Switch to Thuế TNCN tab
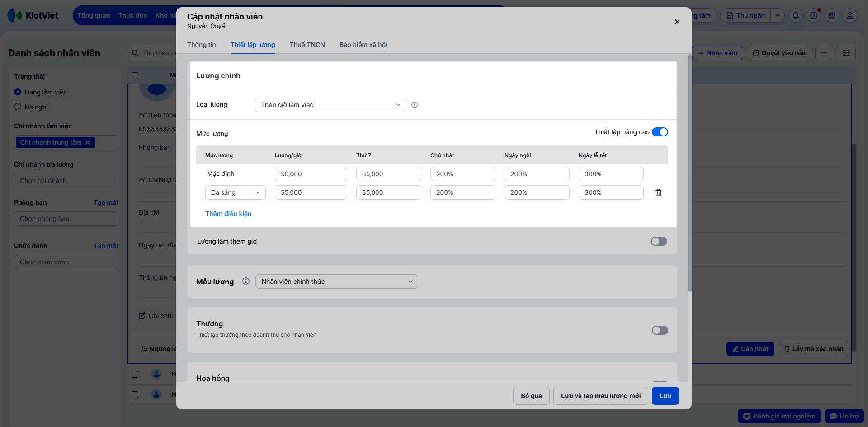This screenshot has height=427, width=868. (x=307, y=45)
